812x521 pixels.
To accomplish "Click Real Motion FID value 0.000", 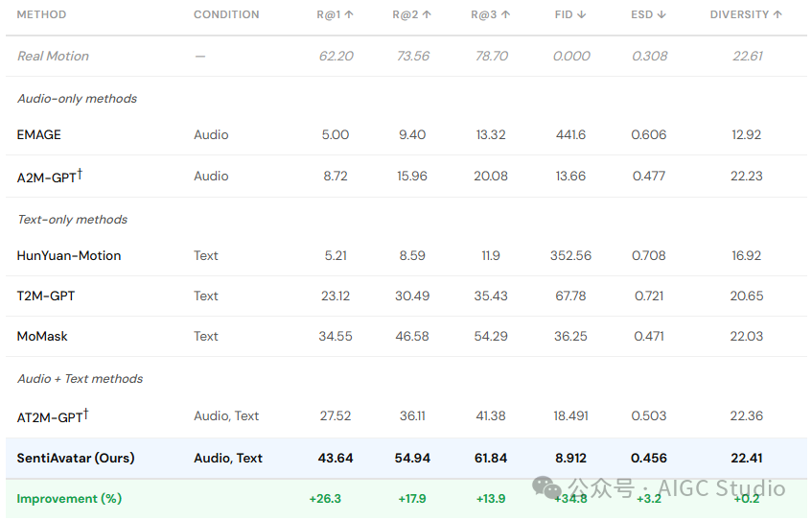I will (571, 56).
